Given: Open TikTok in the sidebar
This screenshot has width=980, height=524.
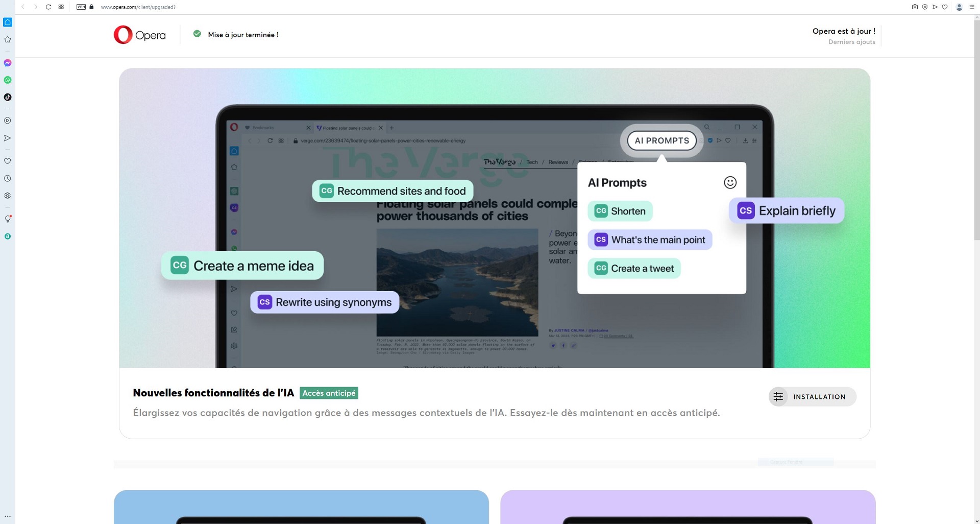Looking at the screenshot, I should click(8, 97).
